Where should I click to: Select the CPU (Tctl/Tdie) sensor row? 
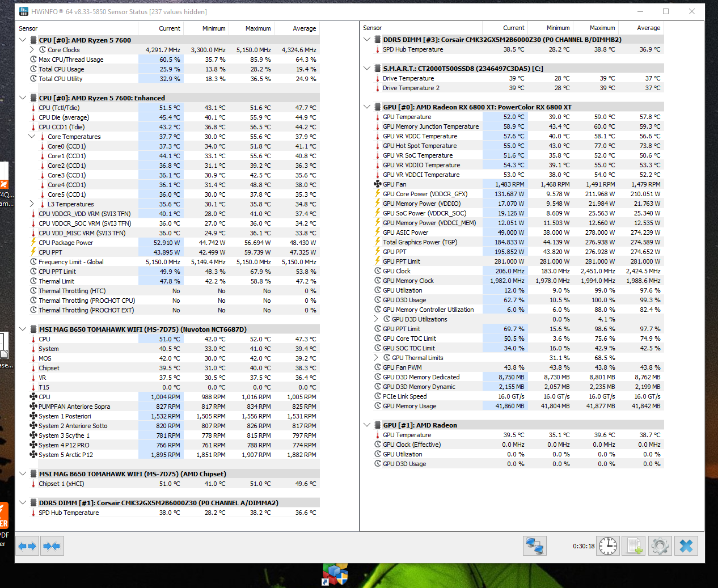[174, 108]
